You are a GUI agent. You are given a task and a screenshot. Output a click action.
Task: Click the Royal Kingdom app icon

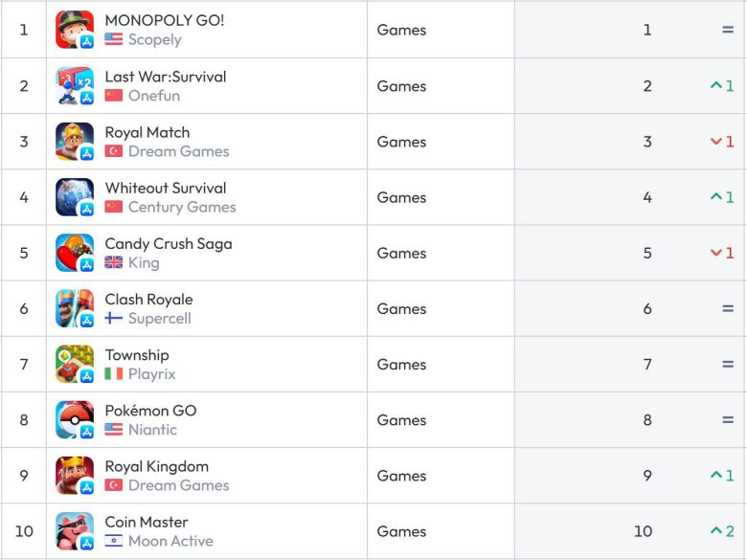point(75,476)
